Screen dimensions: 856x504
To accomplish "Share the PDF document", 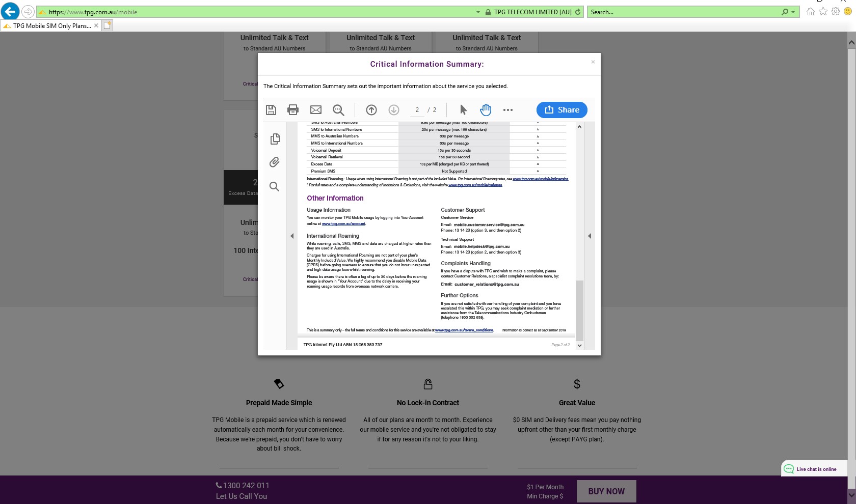I will tap(562, 110).
